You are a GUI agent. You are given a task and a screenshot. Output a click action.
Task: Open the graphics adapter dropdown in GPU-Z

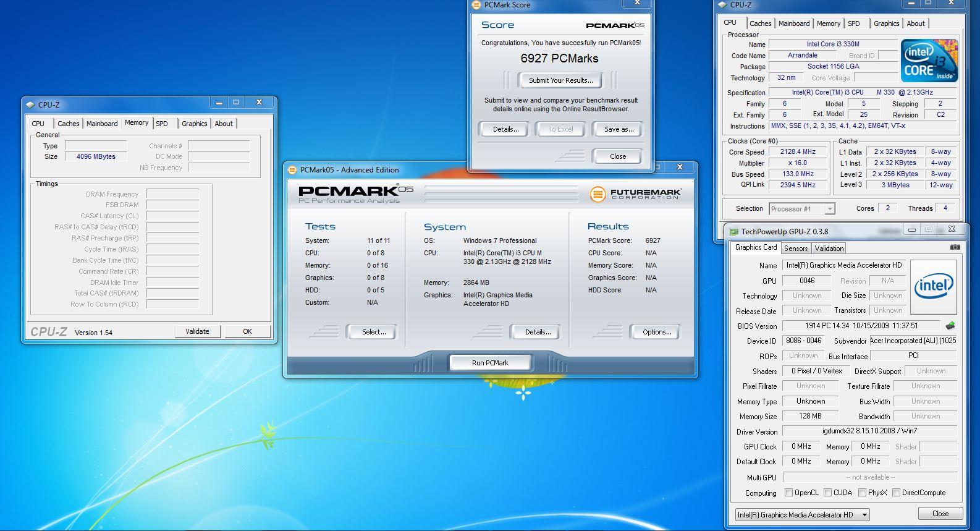coord(803,514)
